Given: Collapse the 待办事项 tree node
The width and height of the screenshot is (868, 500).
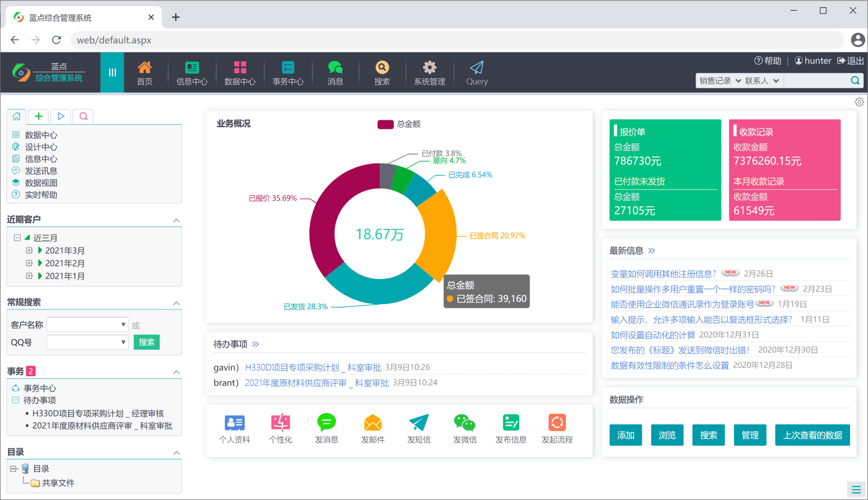Looking at the screenshot, I should pyautogui.click(x=16, y=400).
